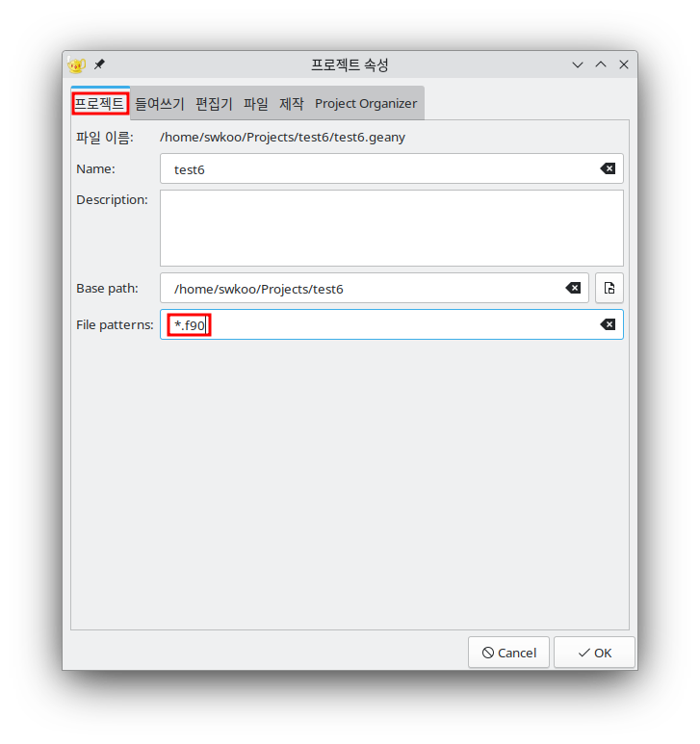Focus the Name input containing test6
Screen dimensions: 700x744
[x=392, y=168]
